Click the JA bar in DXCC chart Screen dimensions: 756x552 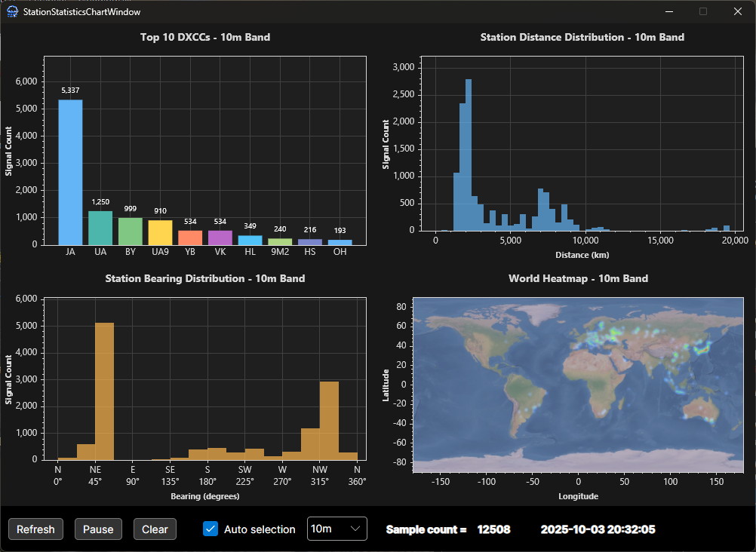70,173
